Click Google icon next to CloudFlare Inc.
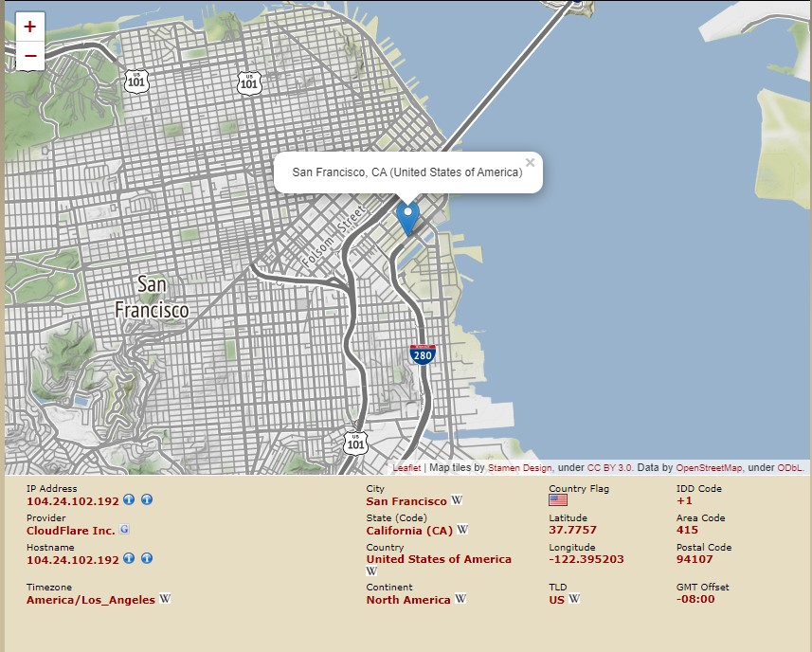This screenshot has height=652, width=812. pos(124,530)
